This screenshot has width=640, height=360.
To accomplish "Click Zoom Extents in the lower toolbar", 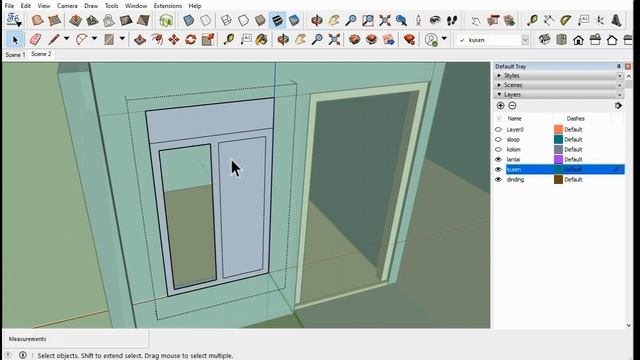I will (x=334, y=40).
